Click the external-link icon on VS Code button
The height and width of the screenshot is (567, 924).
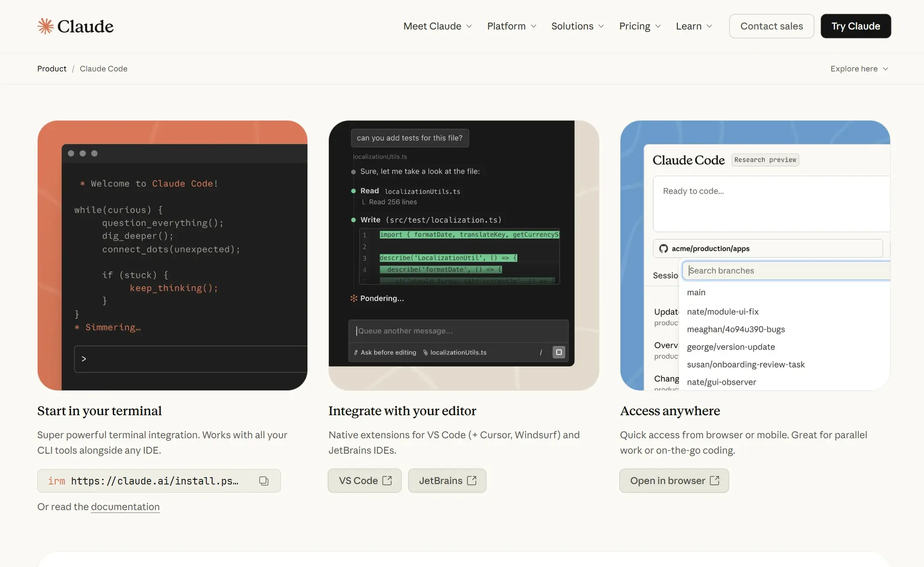[387, 481]
